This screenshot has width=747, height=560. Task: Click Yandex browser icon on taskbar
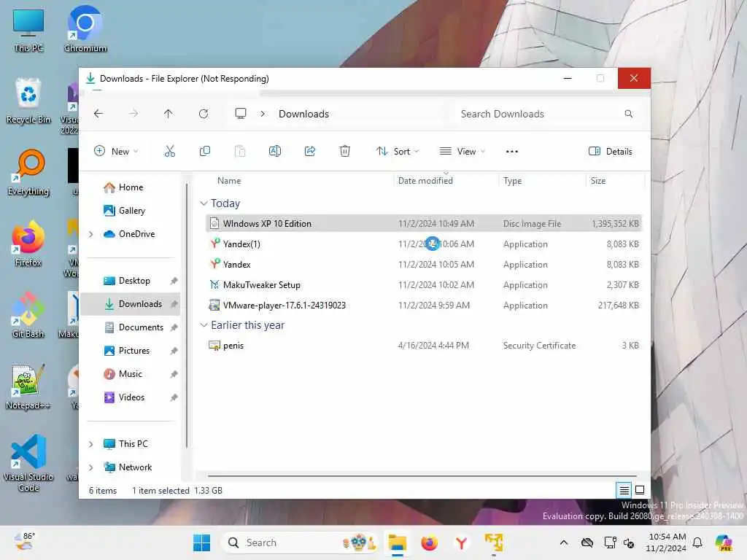tap(461, 542)
